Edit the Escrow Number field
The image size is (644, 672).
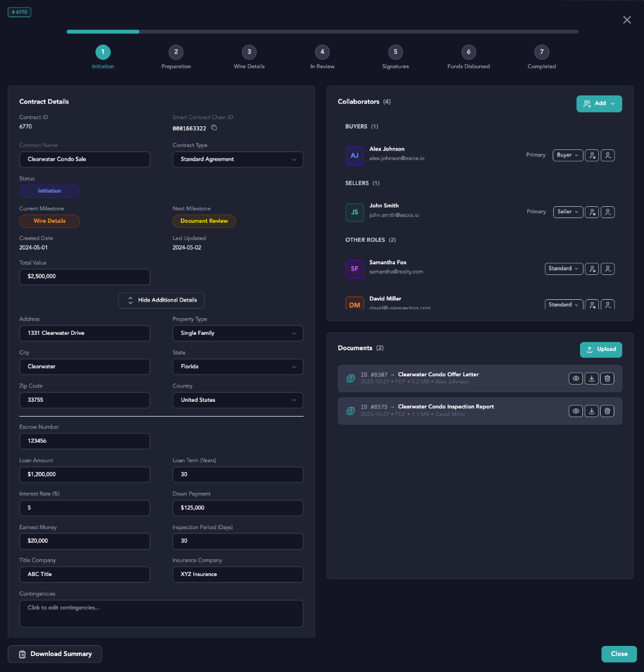point(84,441)
